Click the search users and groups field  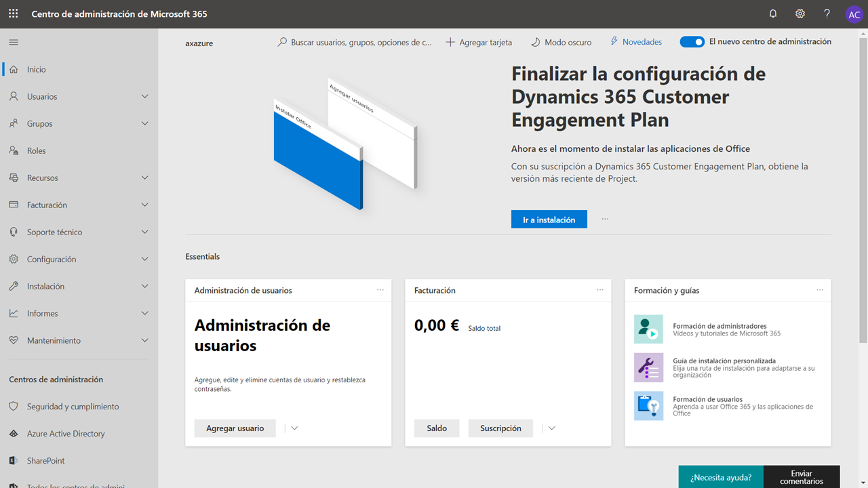[355, 42]
